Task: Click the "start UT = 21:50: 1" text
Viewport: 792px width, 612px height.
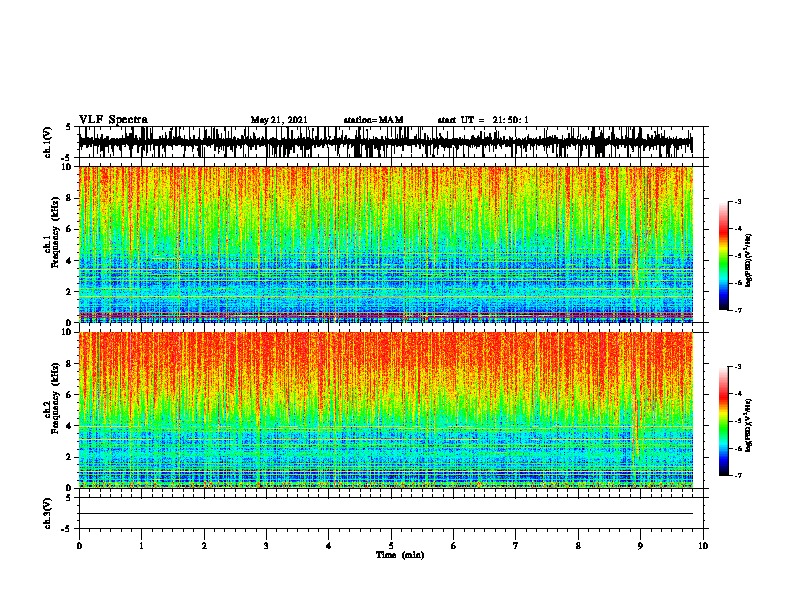Action: point(483,120)
